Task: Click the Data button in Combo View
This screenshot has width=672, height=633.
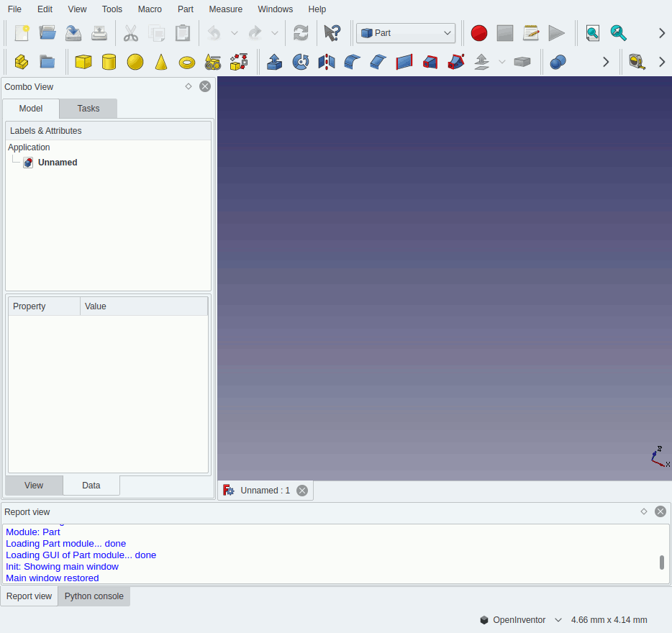Action: [x=91, y=485]
